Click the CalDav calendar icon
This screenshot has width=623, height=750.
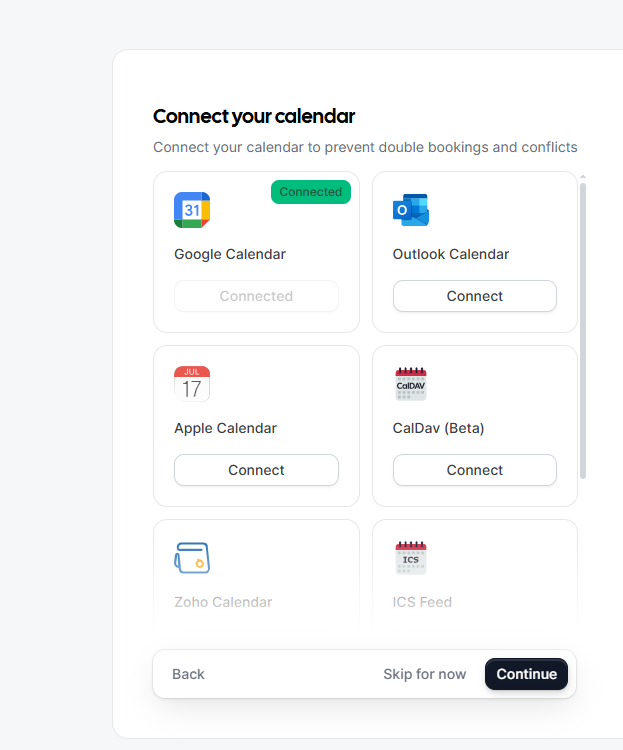[x=411, y=384]
